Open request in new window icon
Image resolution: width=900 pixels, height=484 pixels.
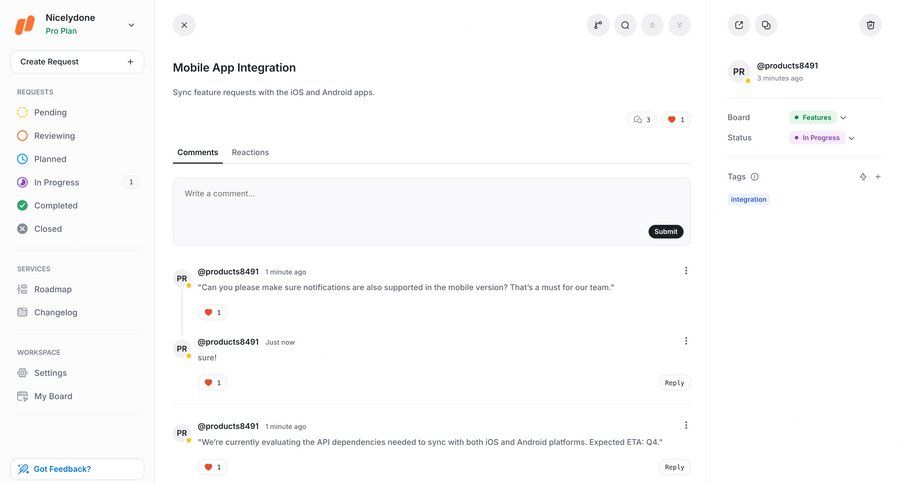tap(739, 25)
